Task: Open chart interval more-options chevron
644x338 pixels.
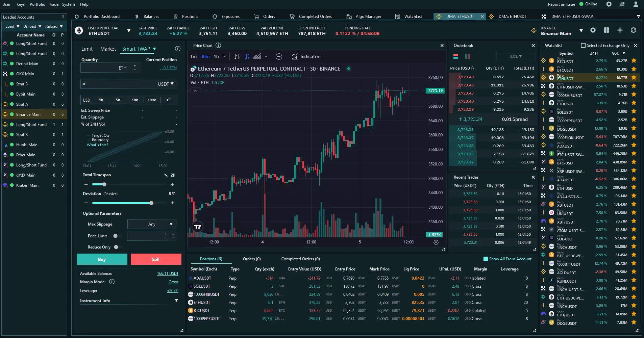Action: pos(225,56)
